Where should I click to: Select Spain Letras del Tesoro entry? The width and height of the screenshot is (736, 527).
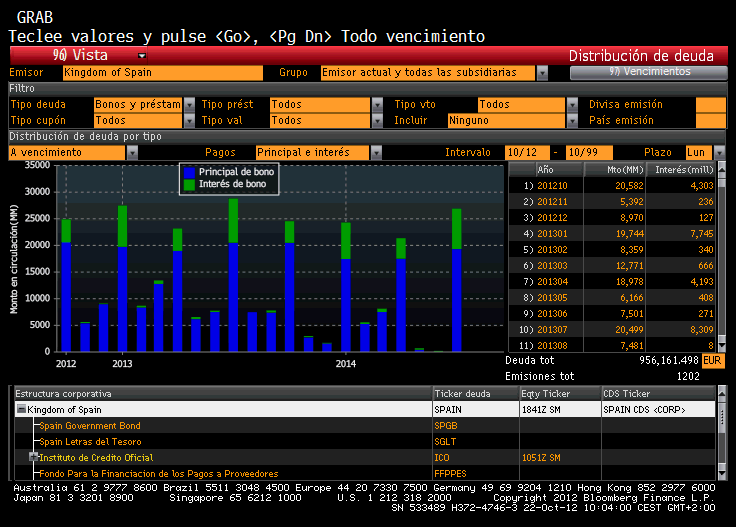click(90, 441)
